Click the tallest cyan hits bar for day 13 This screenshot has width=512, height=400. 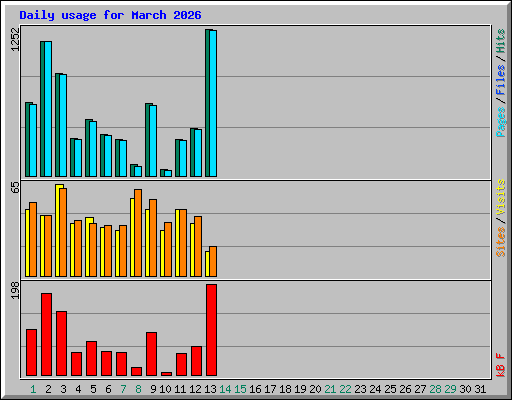(213, 103)
